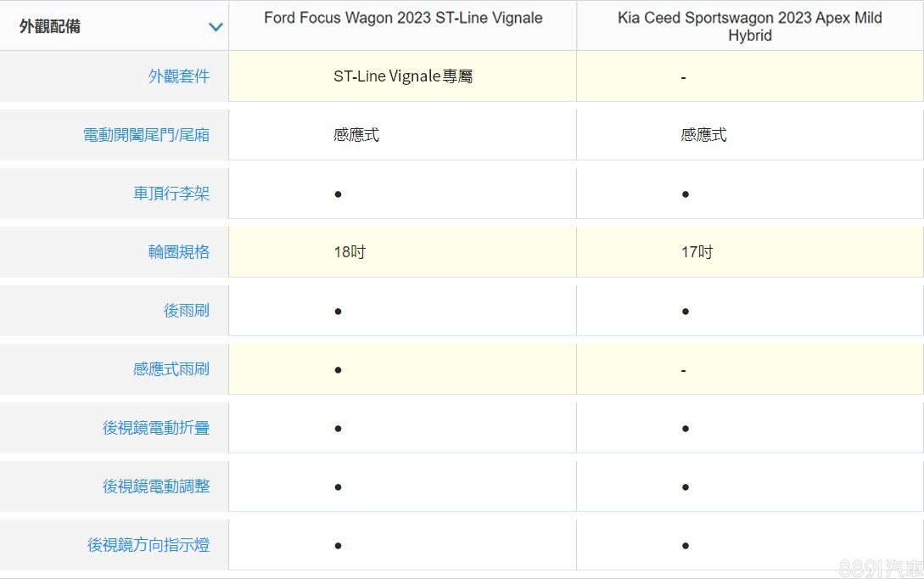Select the 後視鏡電動調整 row label

tap(155, 486)
